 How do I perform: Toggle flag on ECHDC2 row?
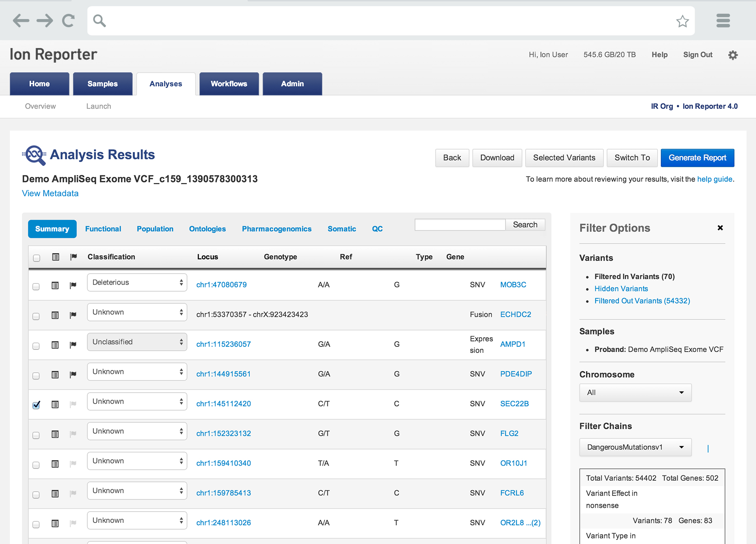(73, 315)
